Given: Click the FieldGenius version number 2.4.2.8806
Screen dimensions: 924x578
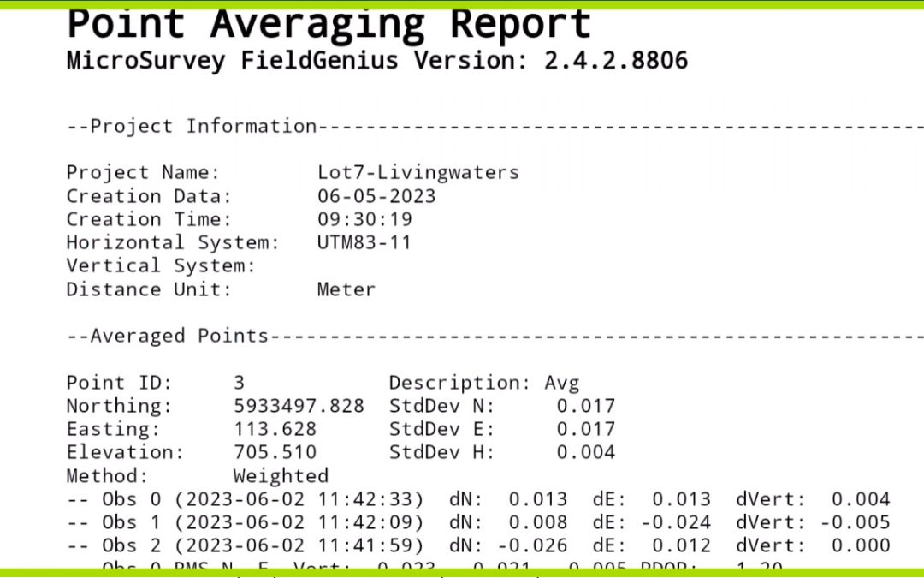Looking at the screenshot, I should pos(616,61).
